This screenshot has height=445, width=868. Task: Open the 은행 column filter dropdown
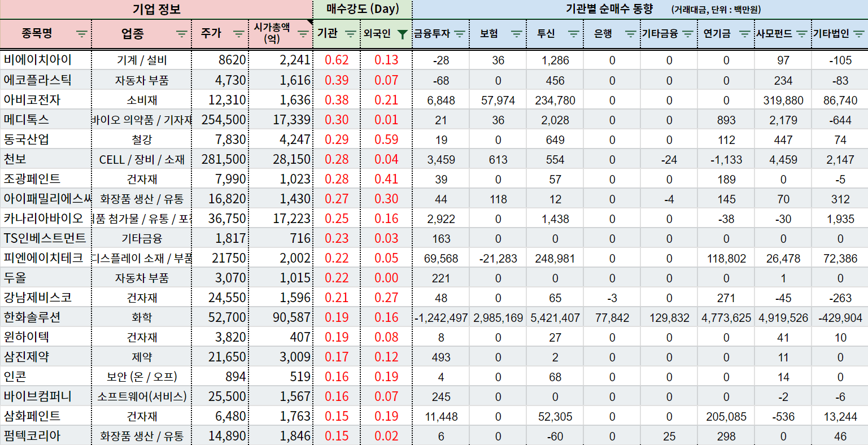point(631,34)
